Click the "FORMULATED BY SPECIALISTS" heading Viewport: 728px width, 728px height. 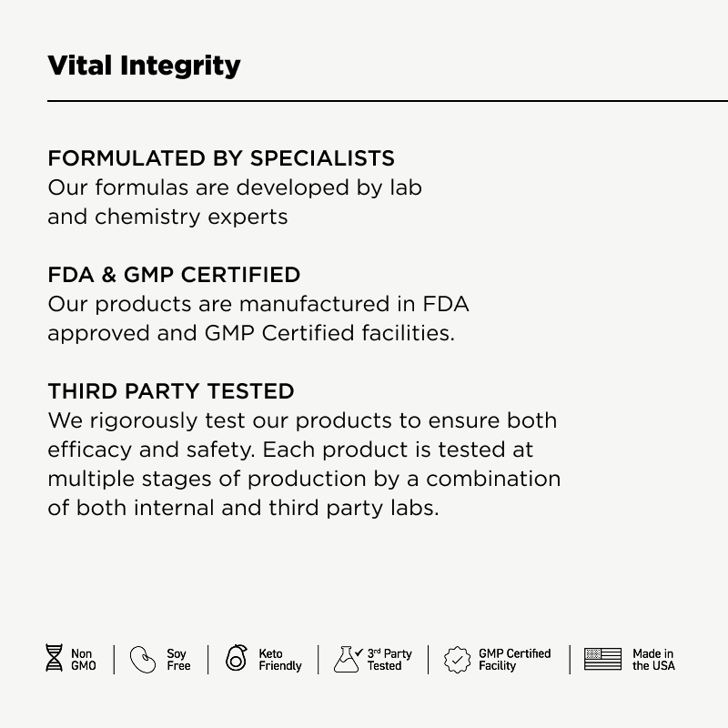tap(221, 158)
